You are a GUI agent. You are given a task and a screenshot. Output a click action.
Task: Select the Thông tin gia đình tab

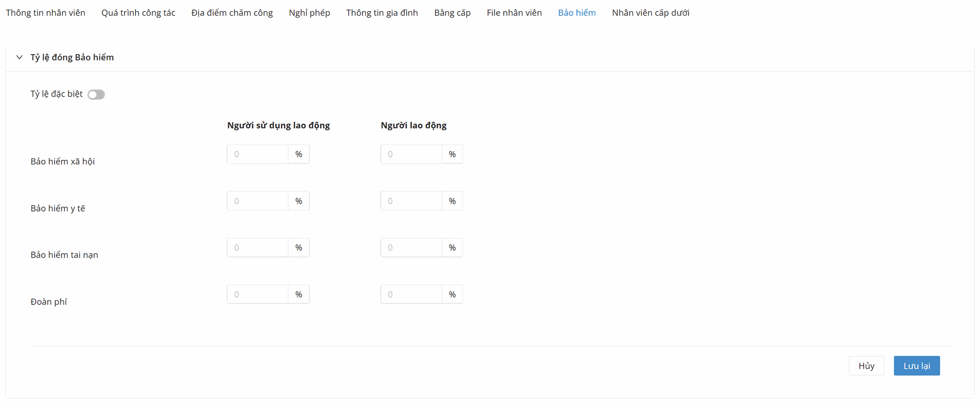pos(382,13)
